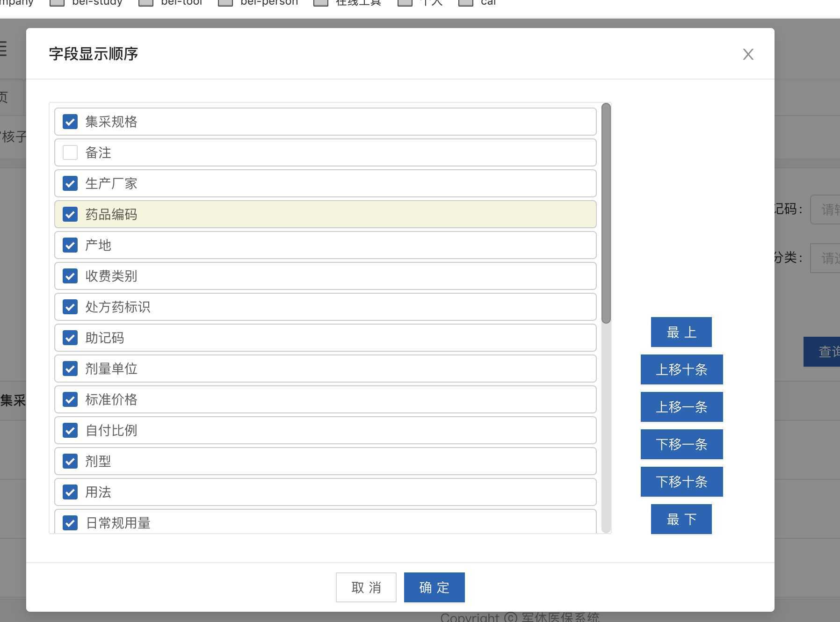
Task: Select the 剂量单位 row text
Action: 111,369
